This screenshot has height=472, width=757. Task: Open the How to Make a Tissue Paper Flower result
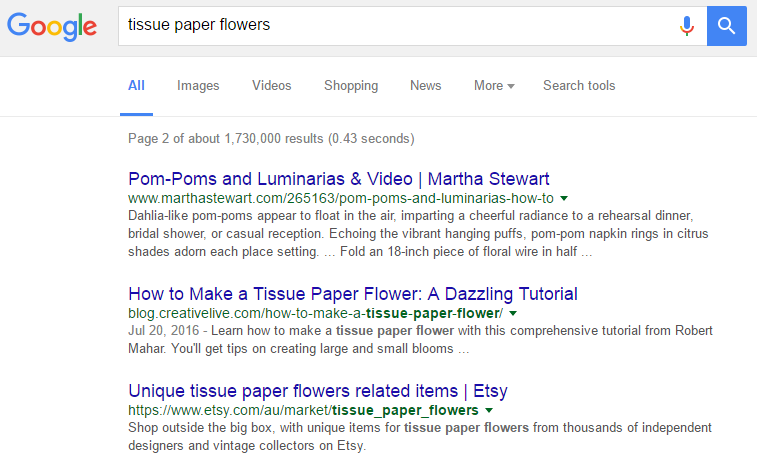(353, 294)
